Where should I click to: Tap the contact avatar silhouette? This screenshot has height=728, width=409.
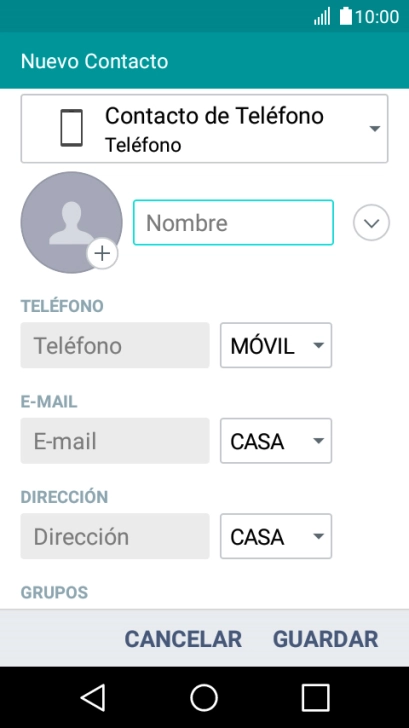(71, 222)
